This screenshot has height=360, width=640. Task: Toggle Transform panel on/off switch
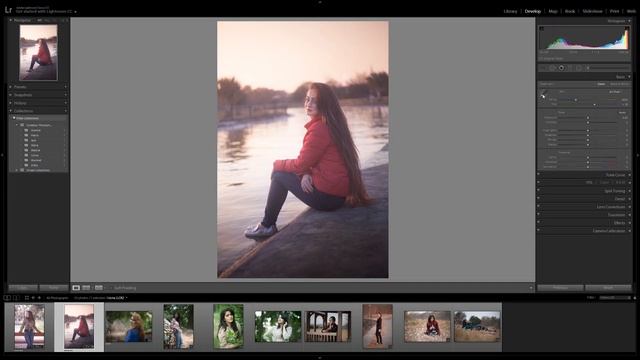click(x=538, y=214)
